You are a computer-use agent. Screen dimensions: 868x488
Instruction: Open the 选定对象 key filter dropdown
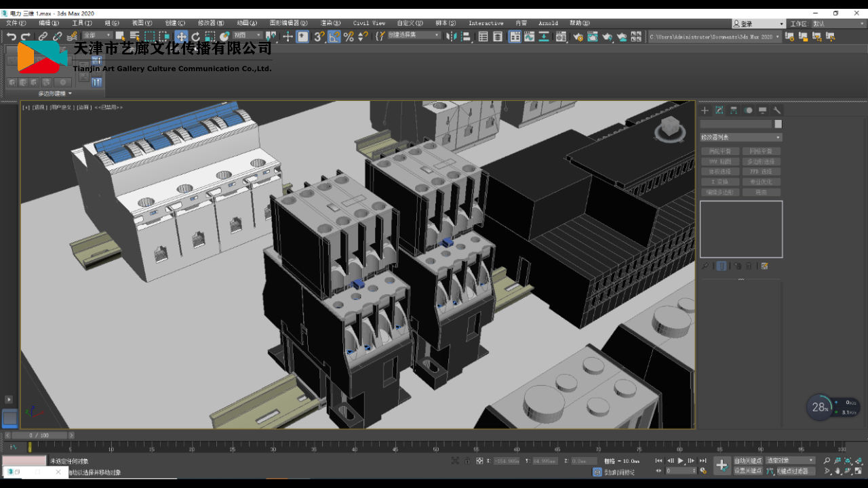[791, 461]
